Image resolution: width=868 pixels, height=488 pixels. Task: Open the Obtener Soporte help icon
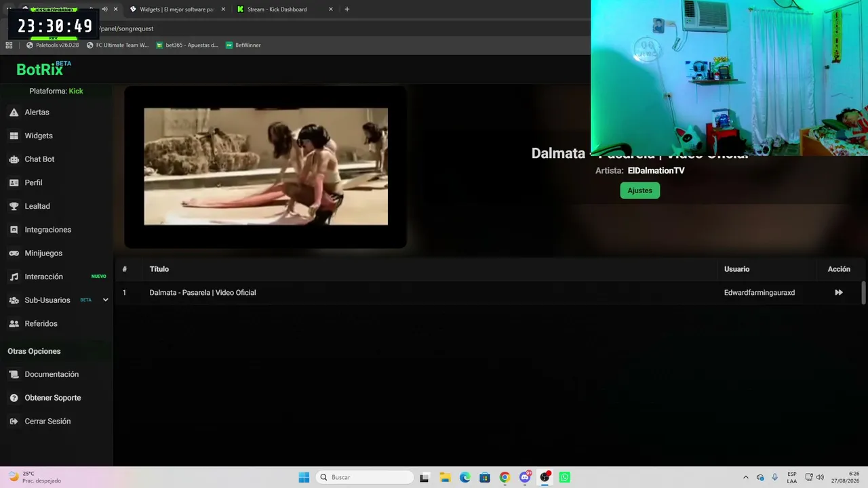pyautogui.click(x=14, y=398)
